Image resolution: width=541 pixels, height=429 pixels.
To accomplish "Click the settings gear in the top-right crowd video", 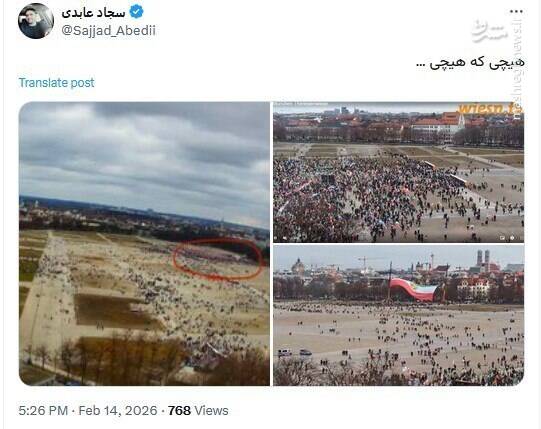I will 513,238.
